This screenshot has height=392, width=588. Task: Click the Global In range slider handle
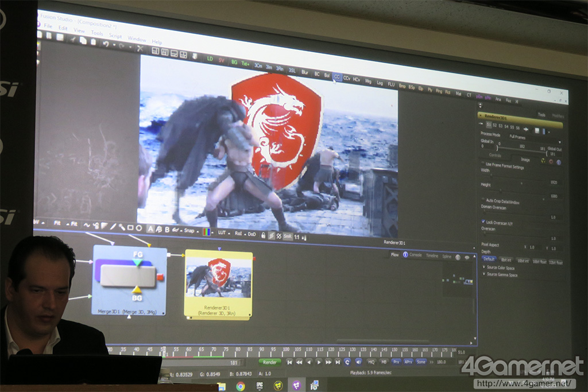(x=497, y=148)
